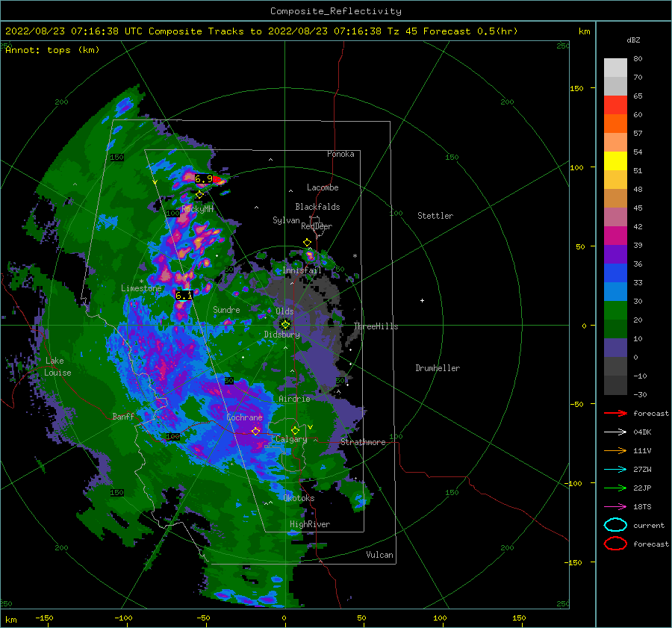672x628 pixels.
Task: Click the RockyMH label
Action: [x=197, y=209]
